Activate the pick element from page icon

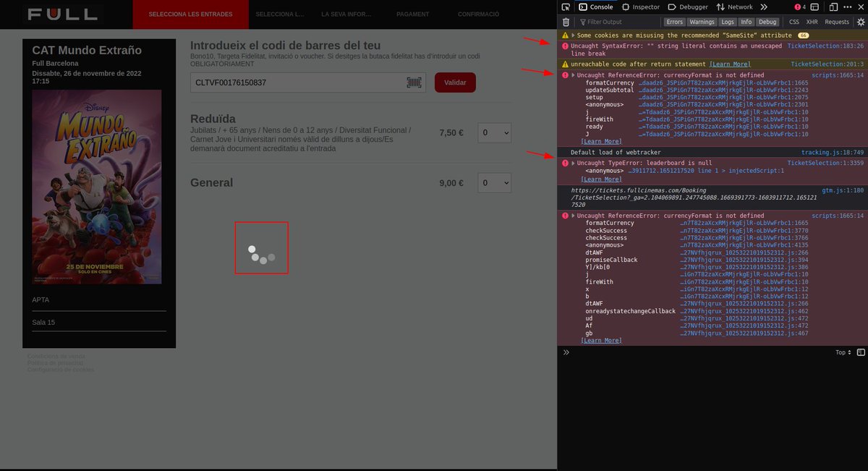pyautogui.click(x=566, y=7)
